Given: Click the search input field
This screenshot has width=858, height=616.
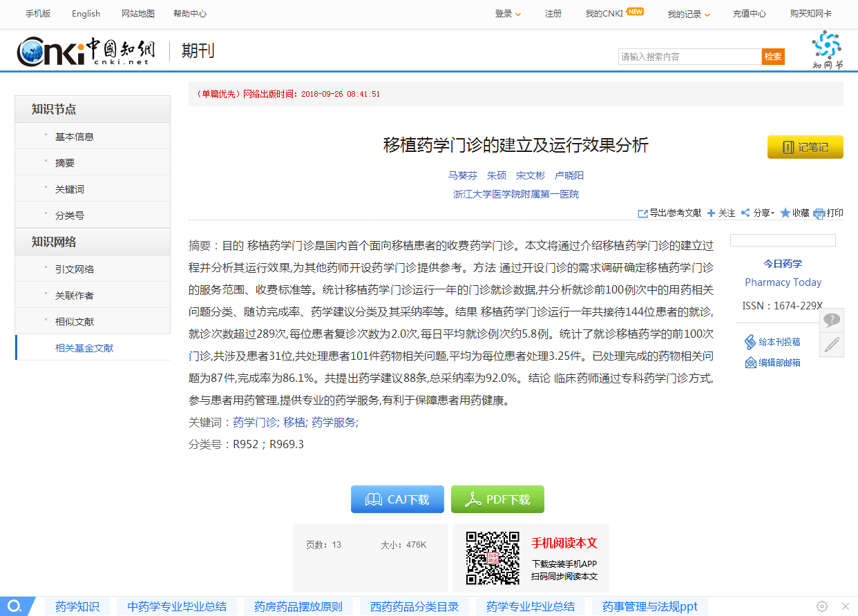Looking at the screenshot, I should (689, 57).
